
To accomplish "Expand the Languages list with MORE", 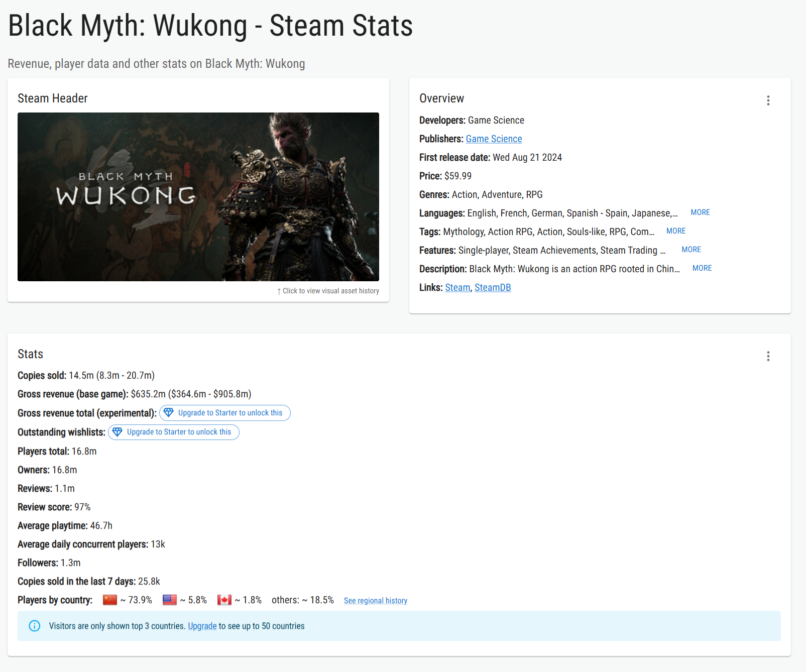I will click(x=700, y=212).
